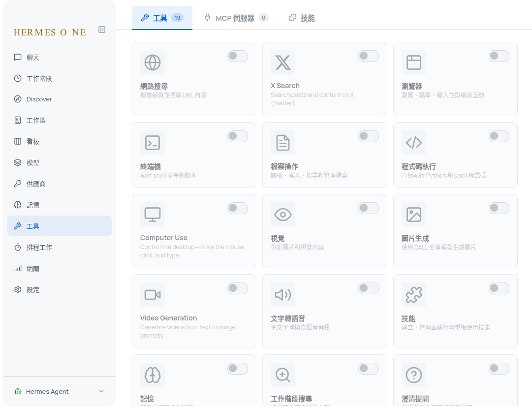Click the '分析圖片和視覺內容' description text
532x410 pixels.
[x=297, y=247]
